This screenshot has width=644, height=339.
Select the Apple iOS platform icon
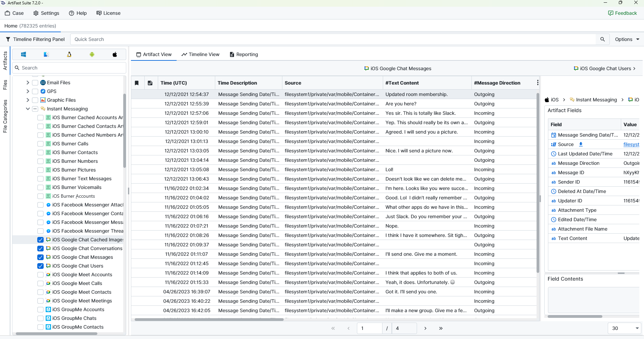tap(115, 54)
